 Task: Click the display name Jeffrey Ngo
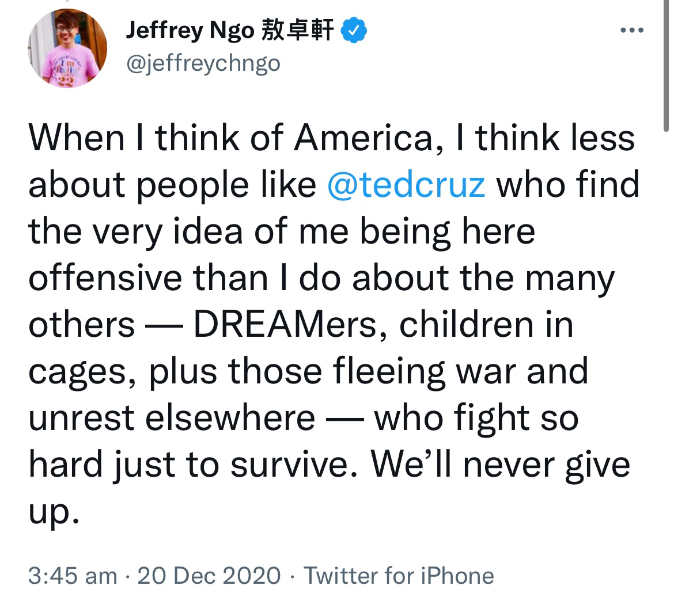click(x=190, y=31)
